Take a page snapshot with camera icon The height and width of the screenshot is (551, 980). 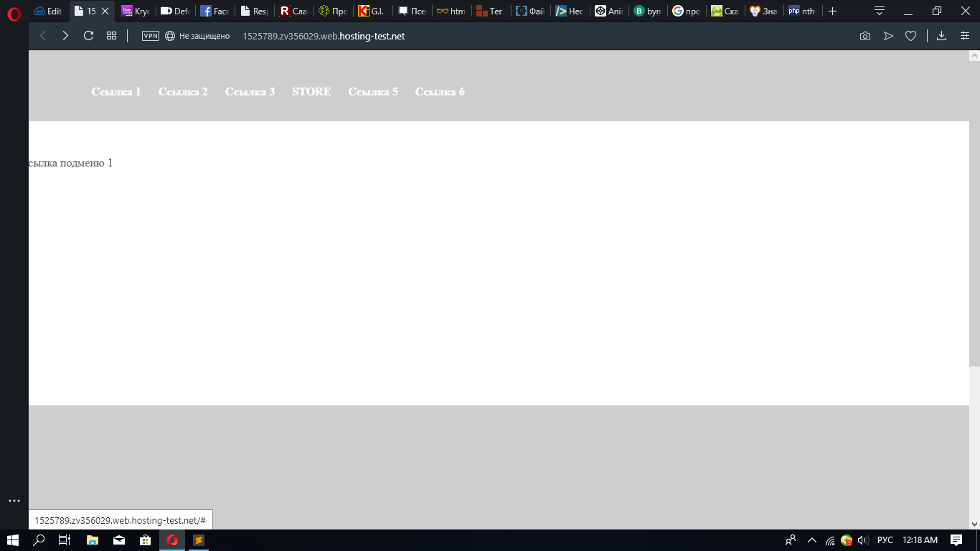click(865, 36)
